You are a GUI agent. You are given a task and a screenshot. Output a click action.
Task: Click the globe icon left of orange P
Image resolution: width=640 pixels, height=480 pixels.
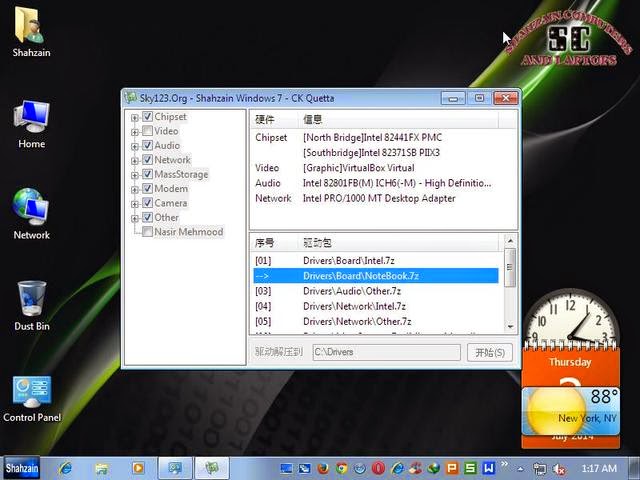433,468
